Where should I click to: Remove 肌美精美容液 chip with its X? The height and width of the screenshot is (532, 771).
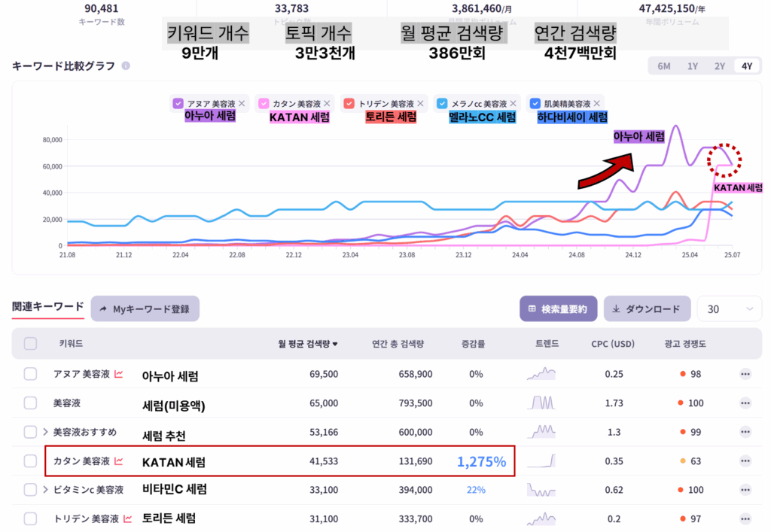(x=597, y=103)
